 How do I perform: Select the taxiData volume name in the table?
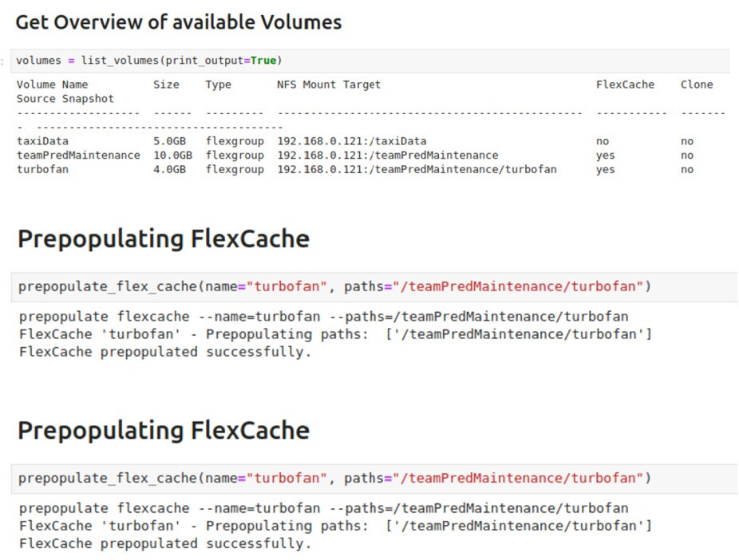pyautogui.click(x=42, y=141)
